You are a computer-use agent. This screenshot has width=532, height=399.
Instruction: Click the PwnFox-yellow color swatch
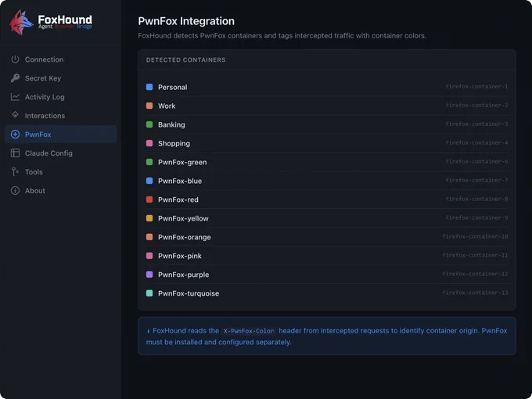[x=149, y=218]
